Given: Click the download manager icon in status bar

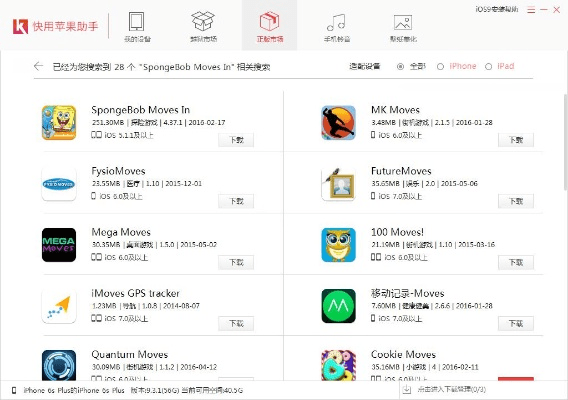Looking at the screenshot, I should tap(407, 390).
